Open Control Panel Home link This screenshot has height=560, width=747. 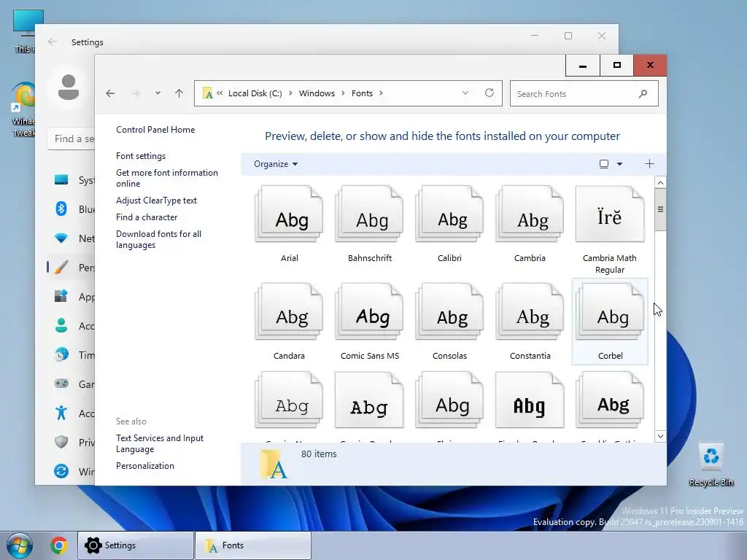click(x=155, y=130)
